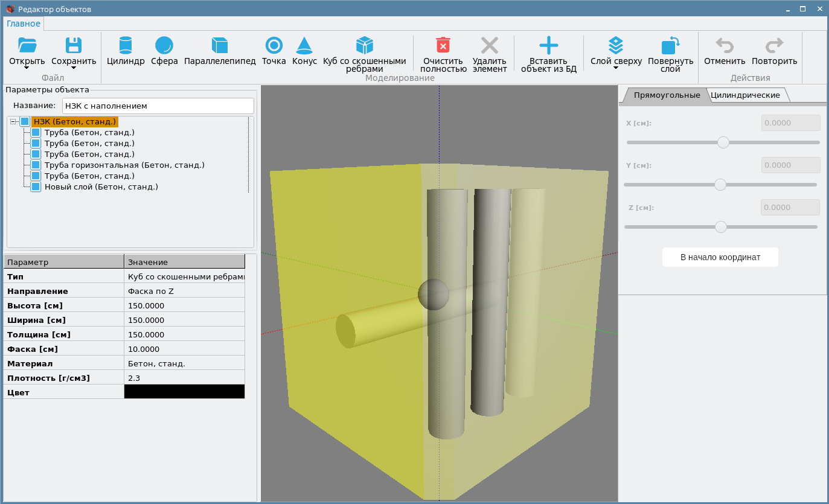Collapse the НЗК tree root node
Image resolution: width=829 pixels, height=504 pixels.
[13, 121]
